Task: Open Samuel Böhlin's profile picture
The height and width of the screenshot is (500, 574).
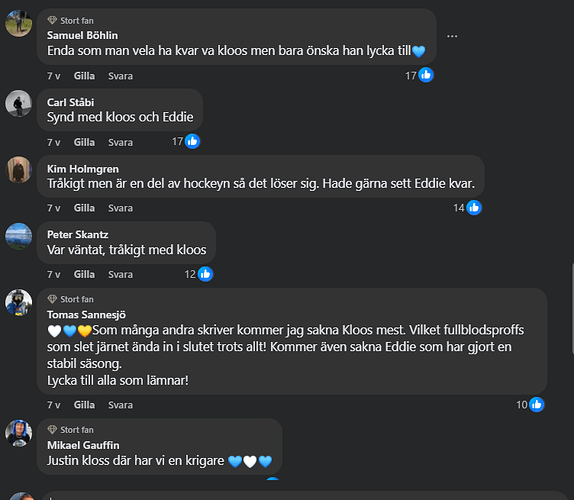Action: tap(19, 23)
